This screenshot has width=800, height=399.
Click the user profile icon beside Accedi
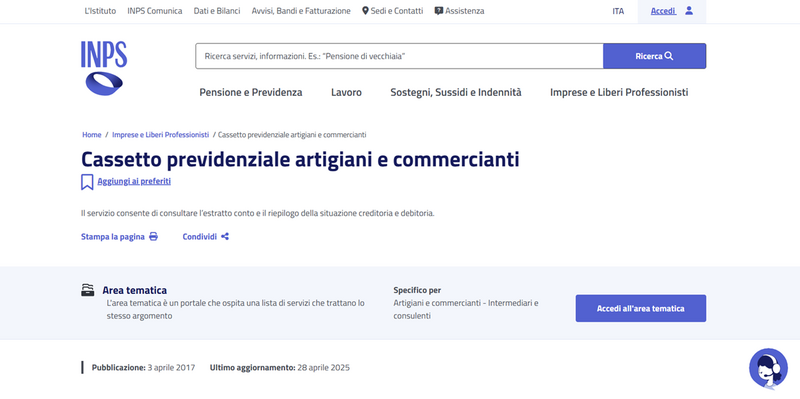689,10
